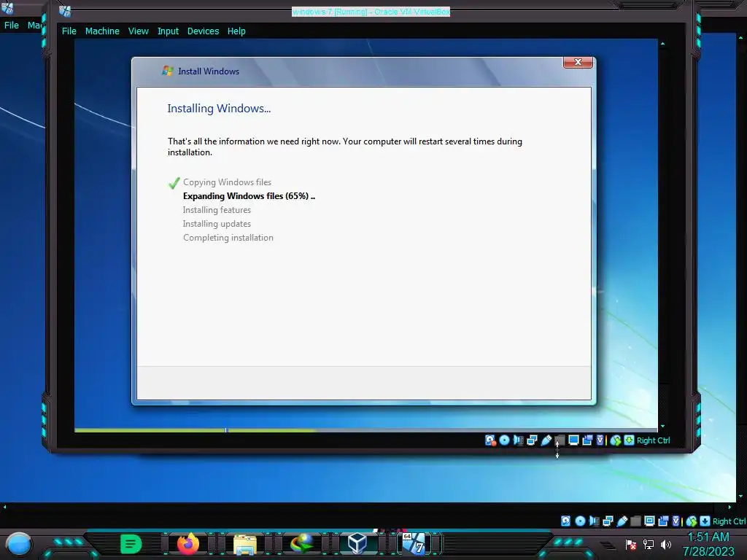Click hard disk icon in background VirtualBox window status bar
747x560 pixels.
point(565,521)
